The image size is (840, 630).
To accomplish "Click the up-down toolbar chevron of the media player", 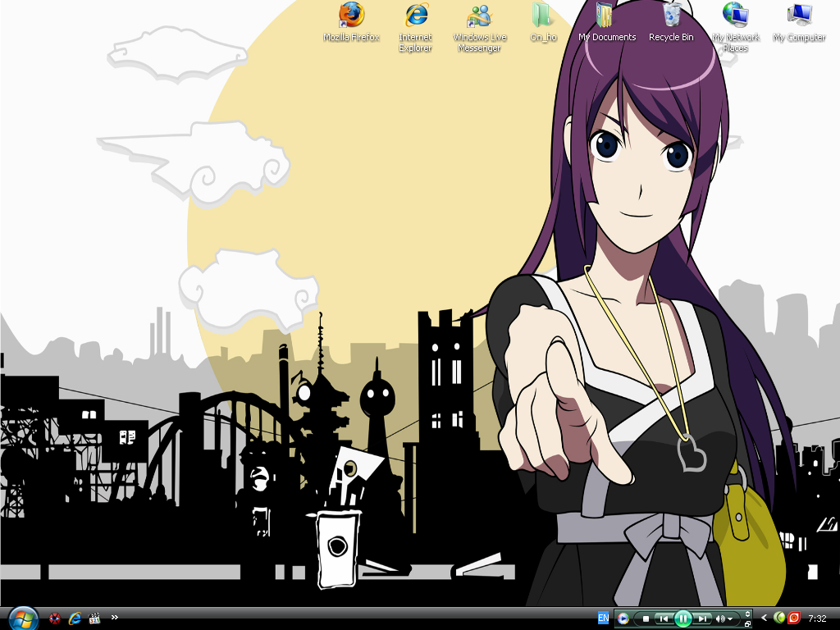I will 747,614.
